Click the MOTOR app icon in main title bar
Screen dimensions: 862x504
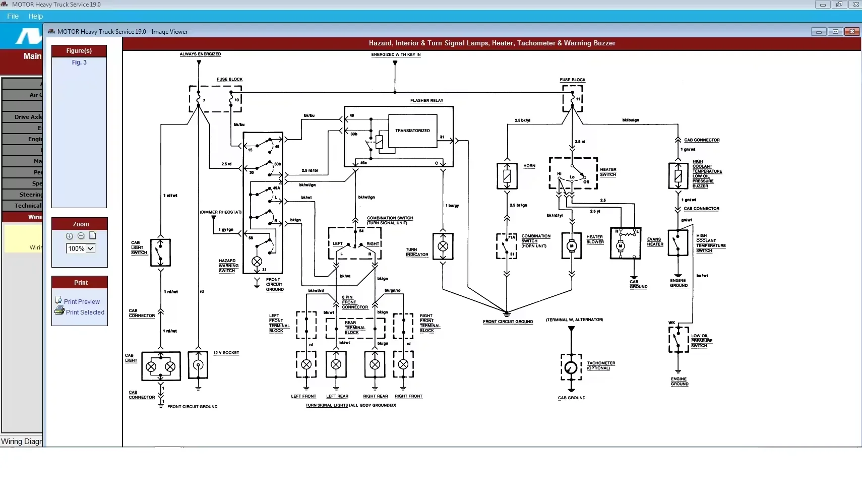click(x=5, y=4)
